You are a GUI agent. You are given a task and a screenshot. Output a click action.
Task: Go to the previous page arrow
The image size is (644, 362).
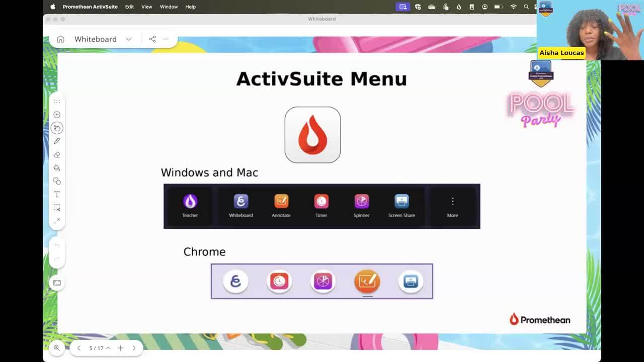pyautogui.click(x=79, y=348)
